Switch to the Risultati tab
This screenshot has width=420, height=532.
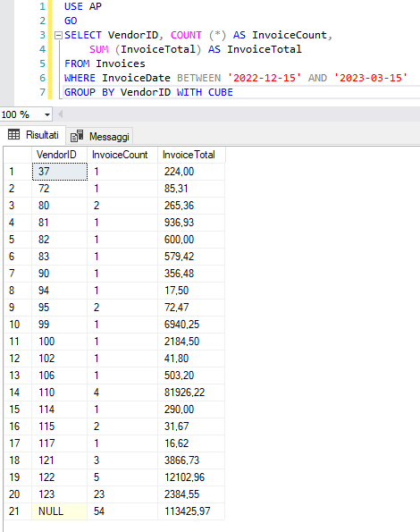pos(33,135)
